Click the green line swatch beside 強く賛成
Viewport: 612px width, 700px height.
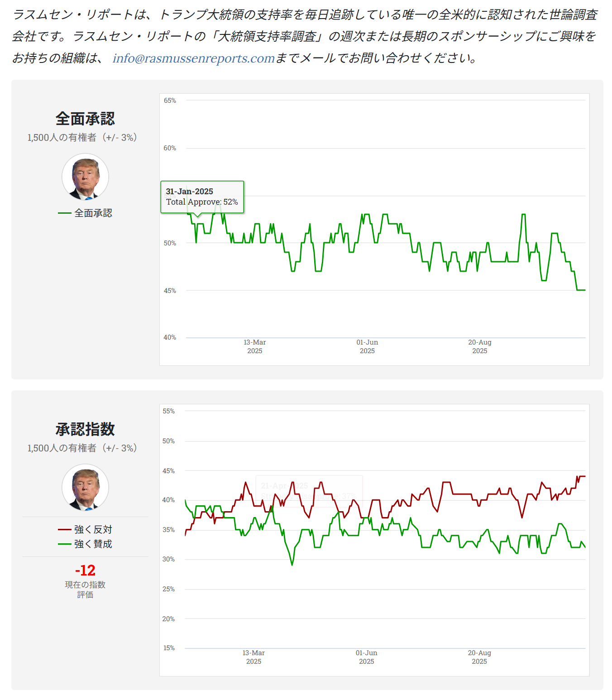point(65,544)
